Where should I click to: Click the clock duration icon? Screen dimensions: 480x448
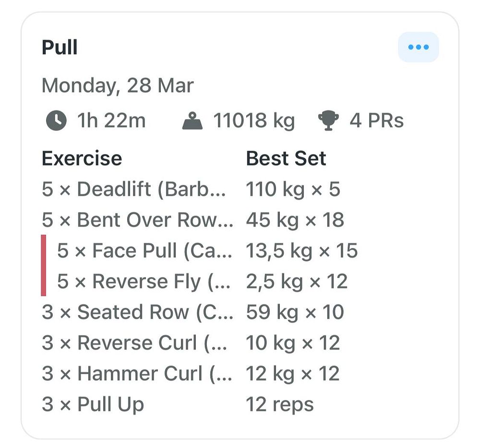pyautogui.click(x=56, y=121)
